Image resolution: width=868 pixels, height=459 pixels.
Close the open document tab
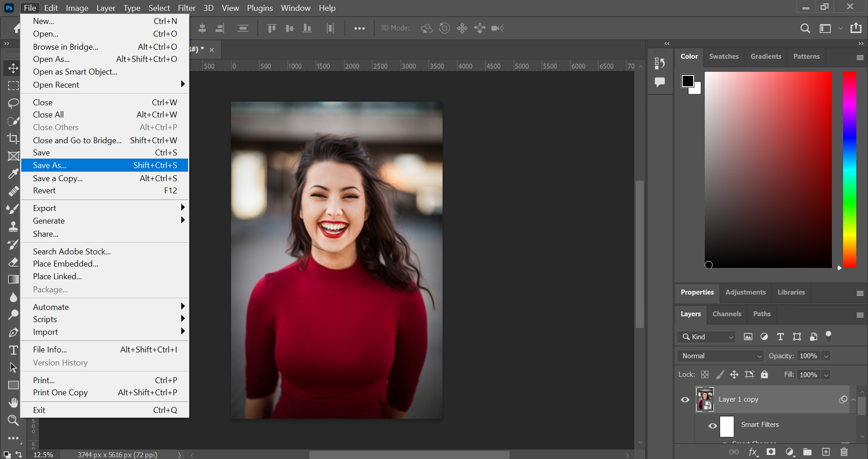[x=212, y=50]
